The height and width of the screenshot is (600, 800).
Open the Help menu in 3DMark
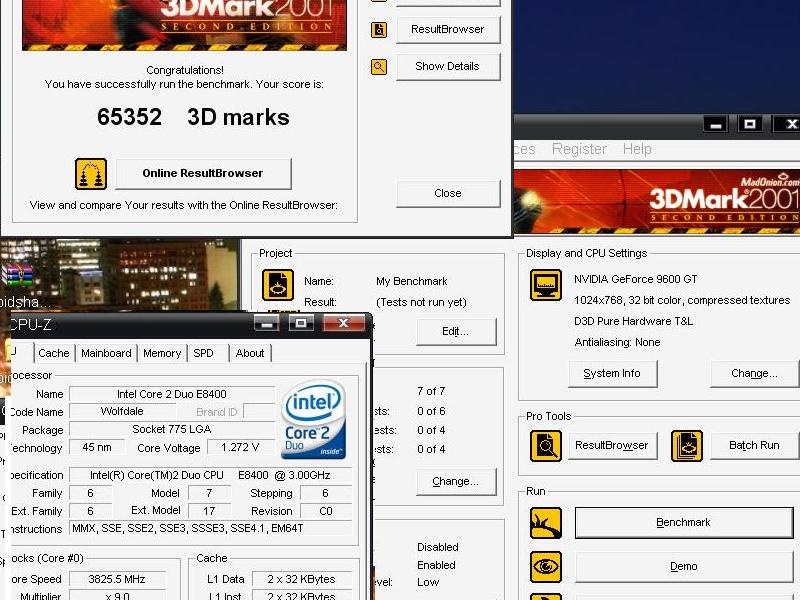pos(637,149)
